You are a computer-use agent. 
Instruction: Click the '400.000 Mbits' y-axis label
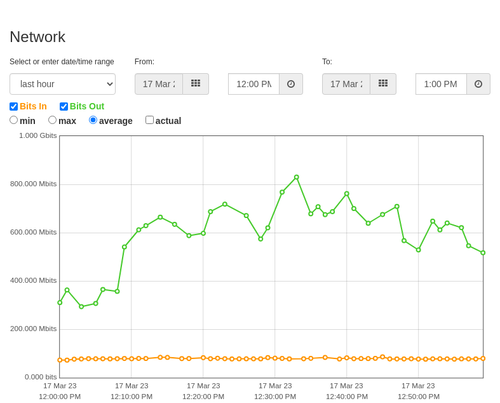tap(33, 280)
